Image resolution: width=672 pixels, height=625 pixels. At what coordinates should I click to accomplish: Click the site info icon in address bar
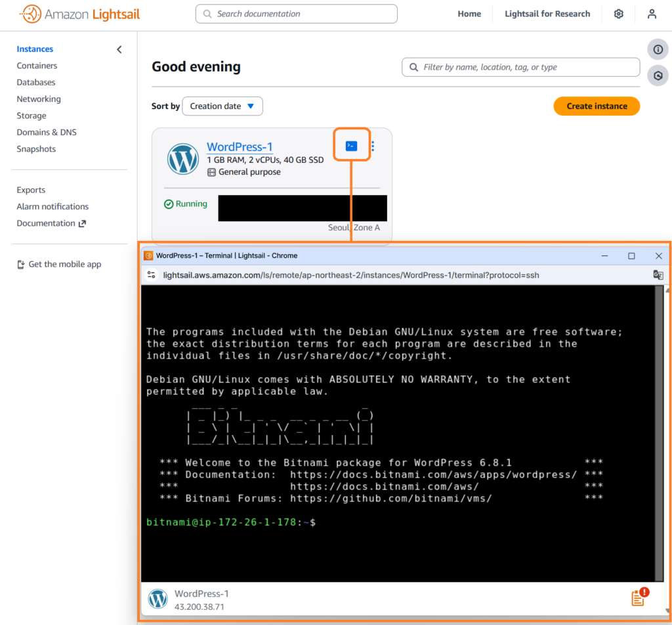point(152,275)
